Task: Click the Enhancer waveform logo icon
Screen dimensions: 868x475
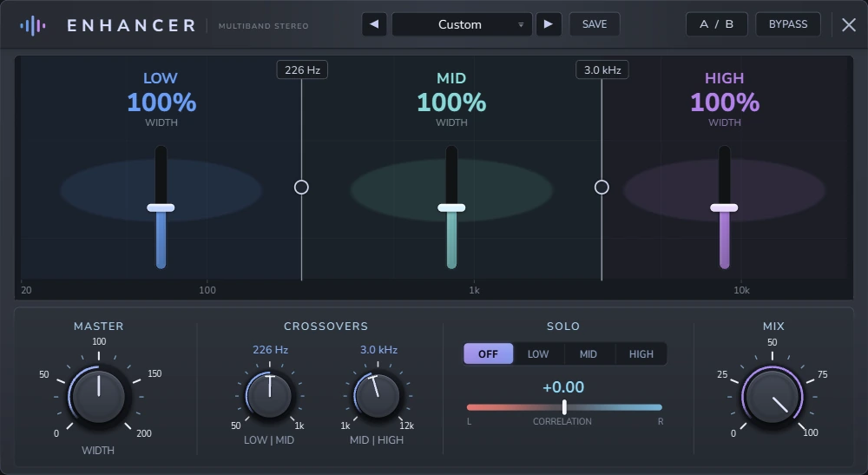Action: coord(33,25)
